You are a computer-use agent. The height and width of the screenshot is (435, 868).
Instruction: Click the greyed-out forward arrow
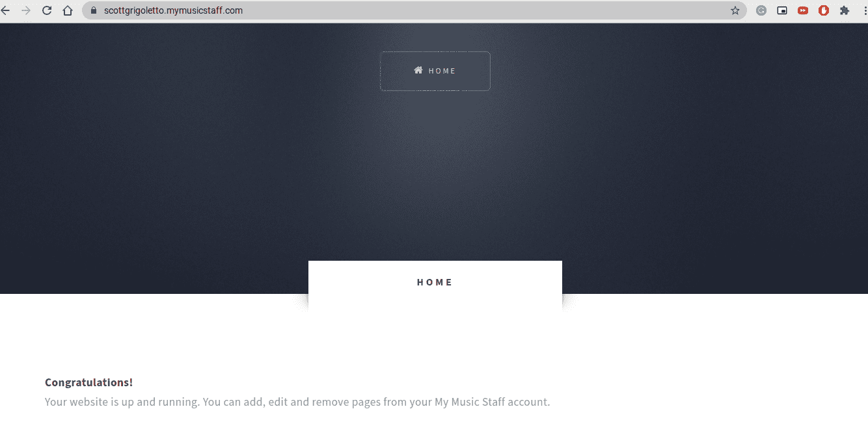[26, 10]
